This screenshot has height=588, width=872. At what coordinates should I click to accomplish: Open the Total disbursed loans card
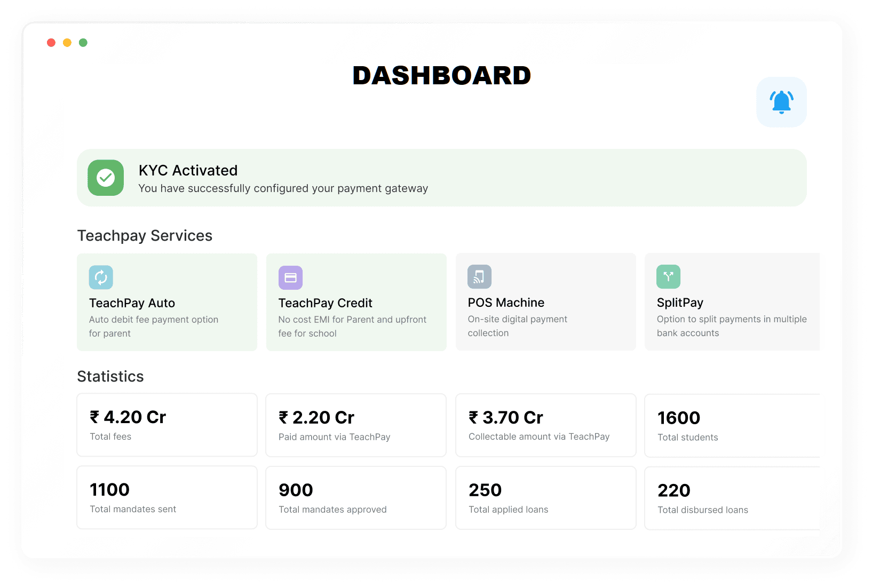coord(731,498)
